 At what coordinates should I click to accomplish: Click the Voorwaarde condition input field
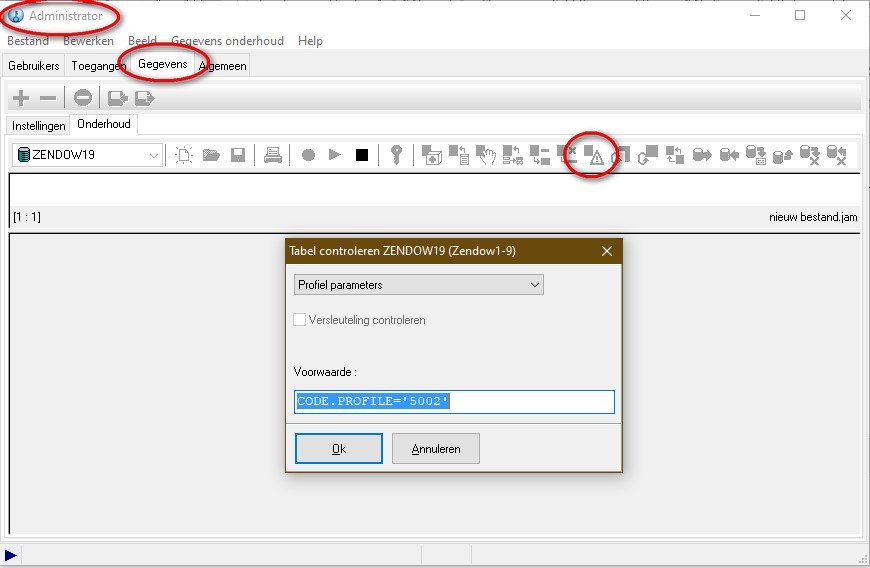click(454, 402)
